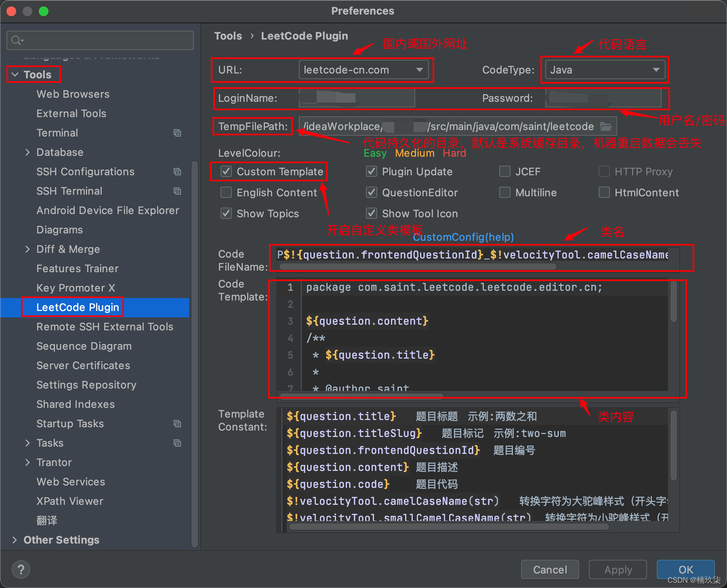Click the magnifier in the settings search field
The height and width of the screenshot is (588, 727).
(16, 40)
